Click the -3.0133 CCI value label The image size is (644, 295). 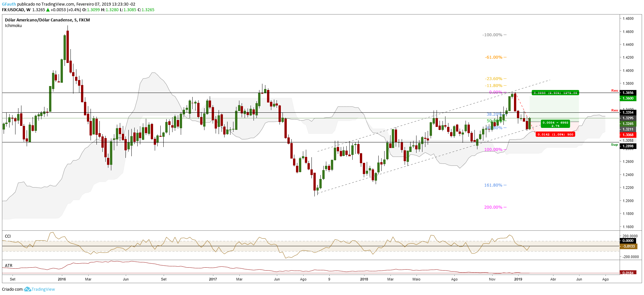point(629,246)
